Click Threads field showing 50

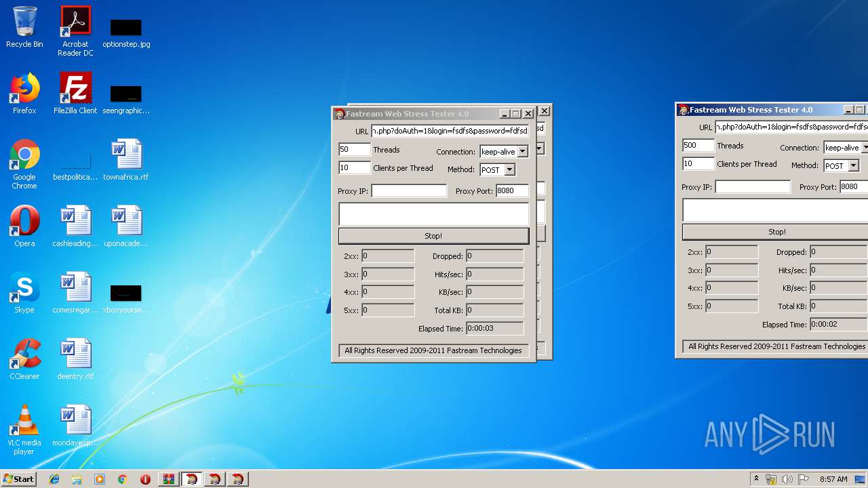(355, 149)
